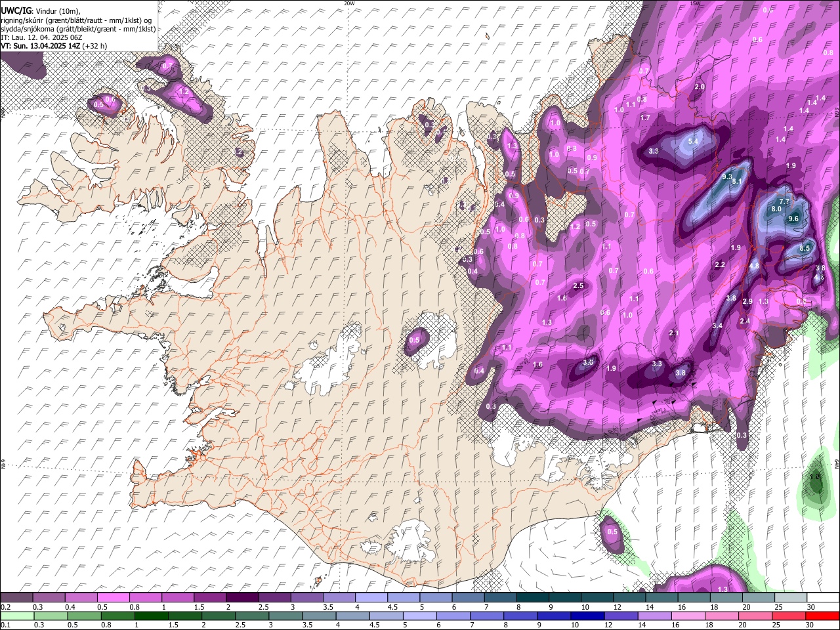
Task: Select the 'IT: Lau. 12. 04. 2025 06Z' line
Action: click(x=41, y=37)
